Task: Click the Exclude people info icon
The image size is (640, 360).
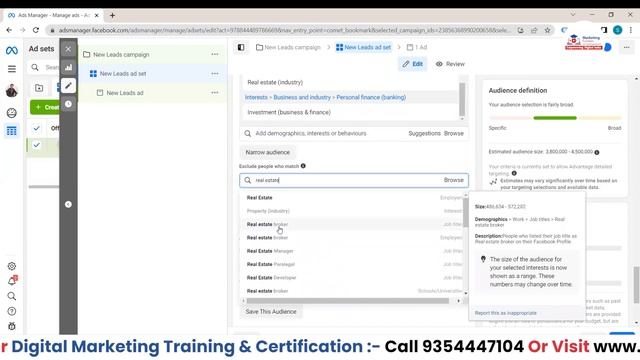Action: pyautogui.click(x=303, y=166)
